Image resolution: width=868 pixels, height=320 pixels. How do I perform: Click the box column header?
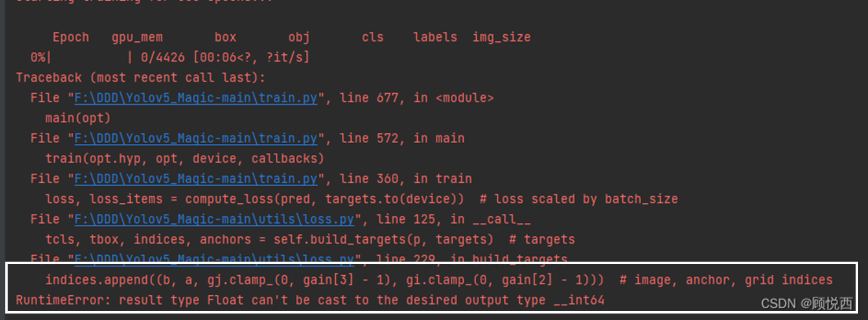[225, 37]
